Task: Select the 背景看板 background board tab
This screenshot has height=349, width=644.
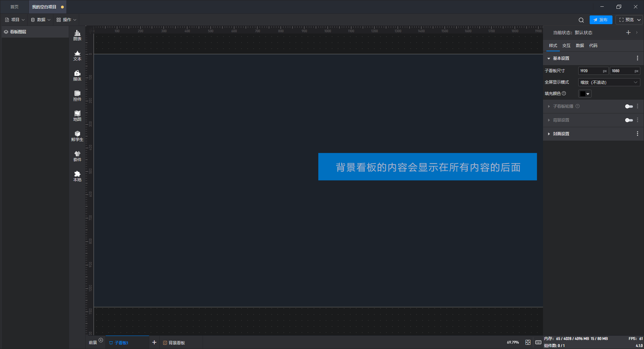Action: pyautogui.click(x=174, y=343)
